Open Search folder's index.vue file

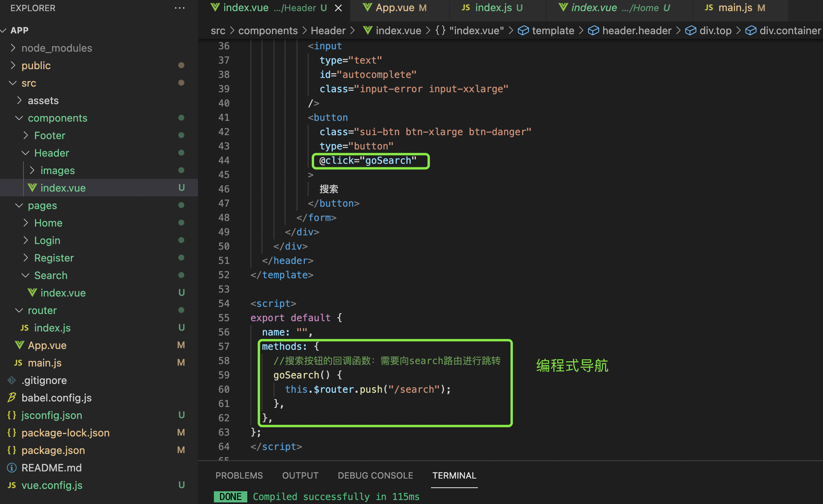click(x=63, y=293)
